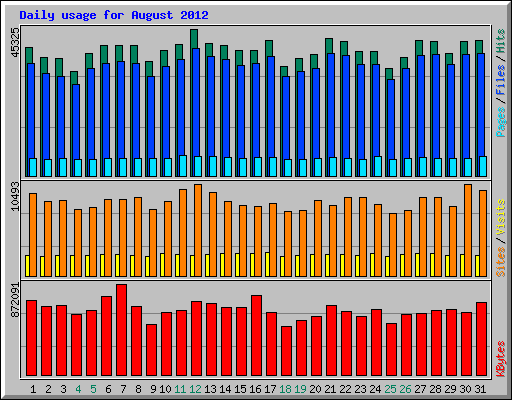512x400 pixels.
Task: Click the Hits legend label
Action: click(501, 41)
